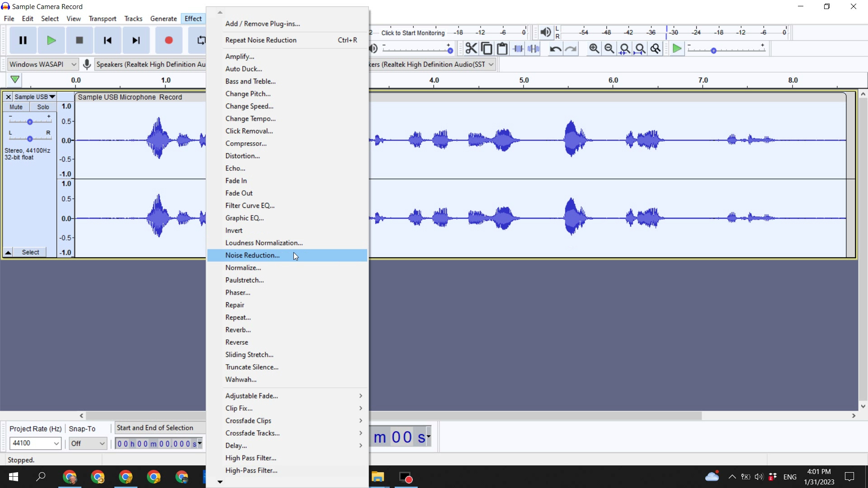Click the Zoom toggle icon

[x=656, y=48]
